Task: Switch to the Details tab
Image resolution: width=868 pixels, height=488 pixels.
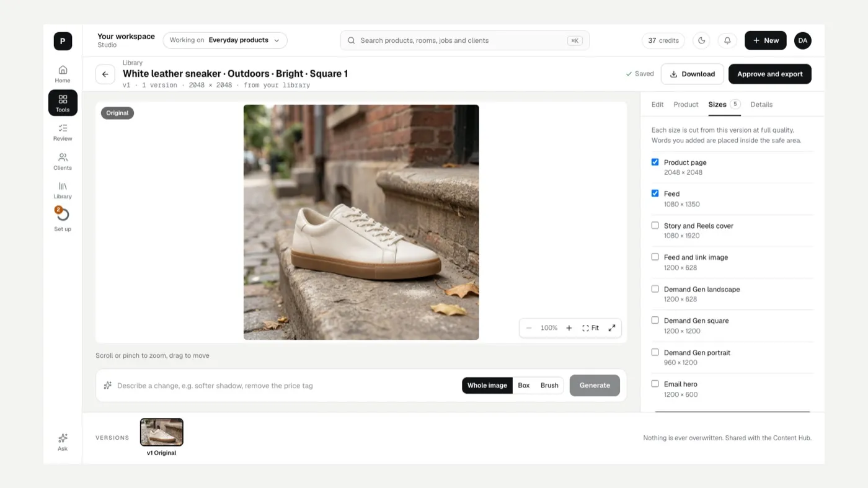Action: click(x=761, y=105)
